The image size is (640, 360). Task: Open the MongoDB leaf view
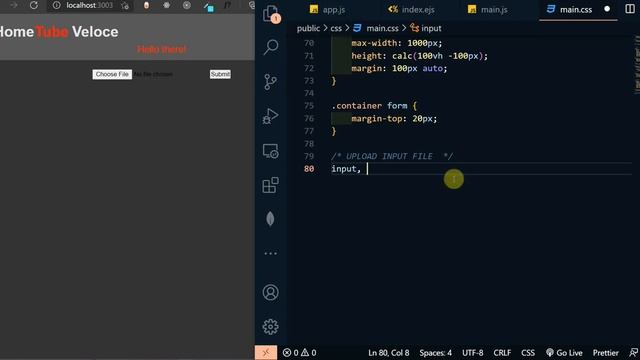pos(270,219)
